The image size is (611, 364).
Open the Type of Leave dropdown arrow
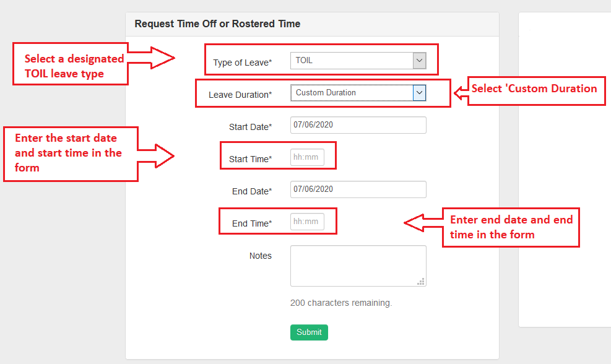[x=419, y=61]
